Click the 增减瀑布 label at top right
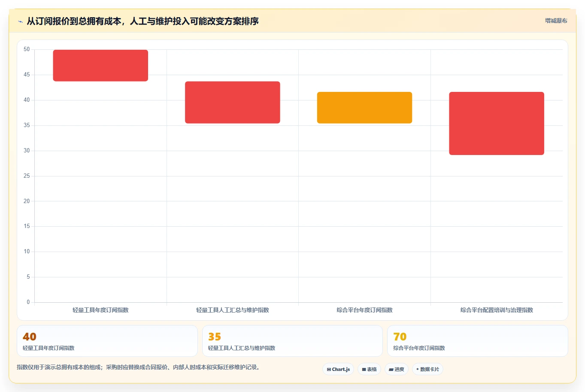The width and height of the screenshot is (585, 392). pos(556,21)
